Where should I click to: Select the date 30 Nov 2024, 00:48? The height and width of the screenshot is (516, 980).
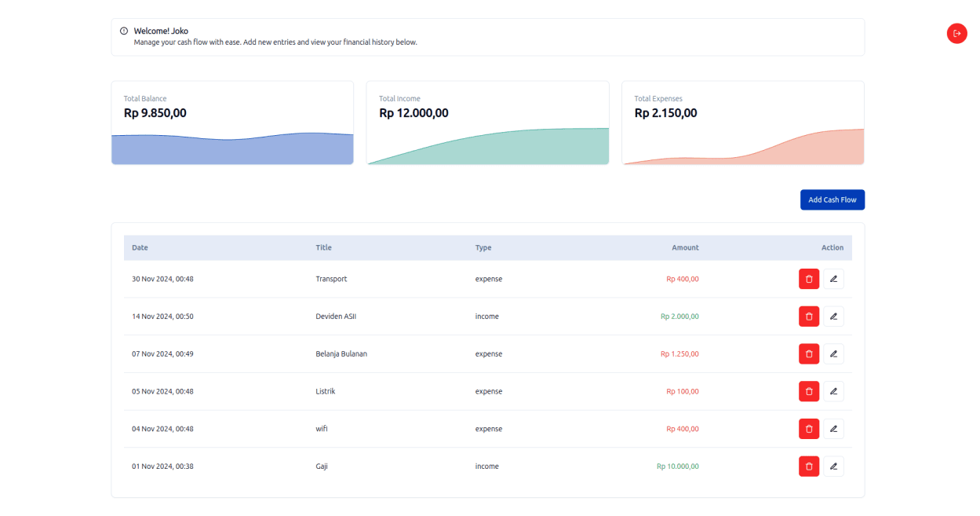162,279
